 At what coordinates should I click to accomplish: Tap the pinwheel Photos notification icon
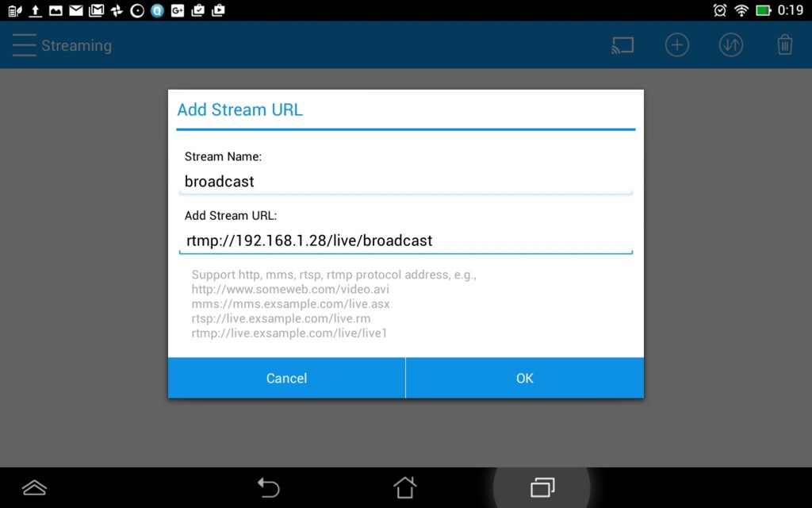coord(117,10)
